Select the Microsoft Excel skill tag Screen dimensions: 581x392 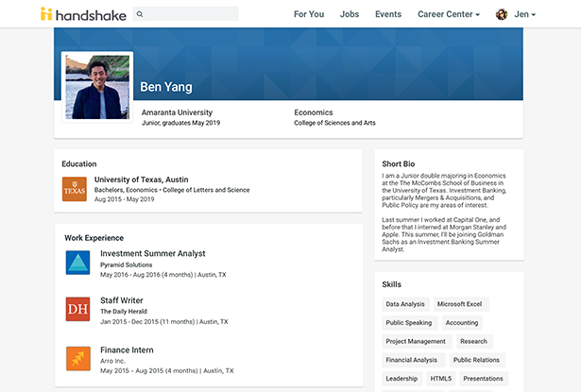click(x=459, y=304)
